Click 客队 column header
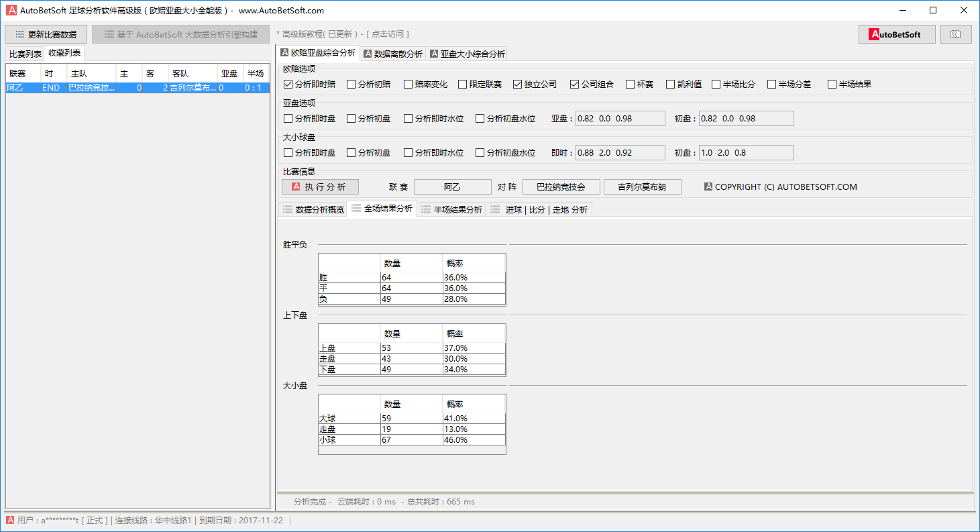This screenshot has width=980, height=532. pyautogui.click(x=193, y=73)
